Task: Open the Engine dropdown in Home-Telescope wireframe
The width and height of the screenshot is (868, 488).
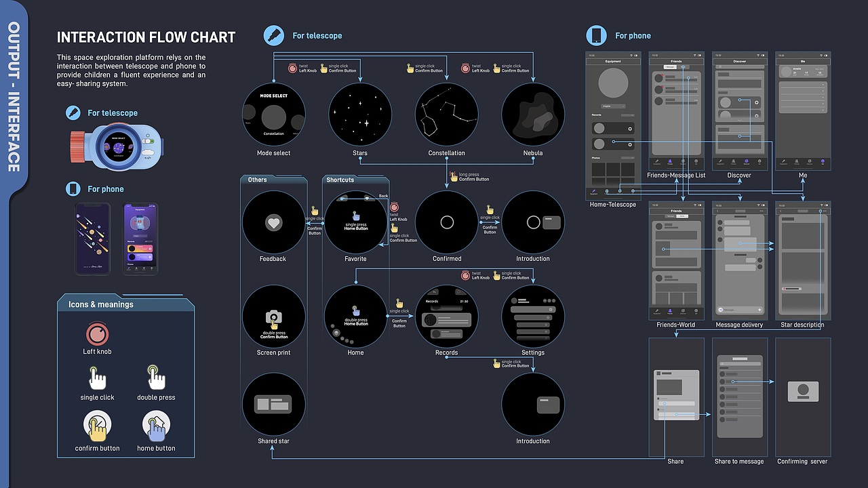Action: [x=613, y=106]
